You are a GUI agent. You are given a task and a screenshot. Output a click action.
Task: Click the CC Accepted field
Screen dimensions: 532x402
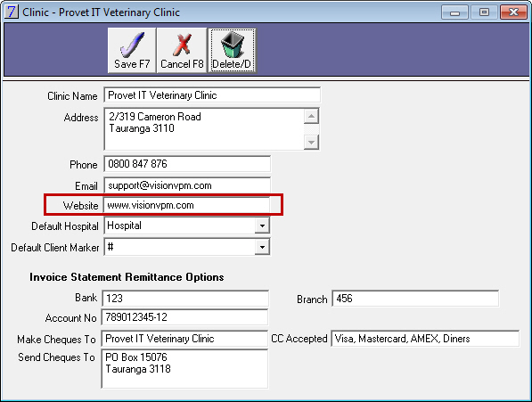click(x=425, y=339)
